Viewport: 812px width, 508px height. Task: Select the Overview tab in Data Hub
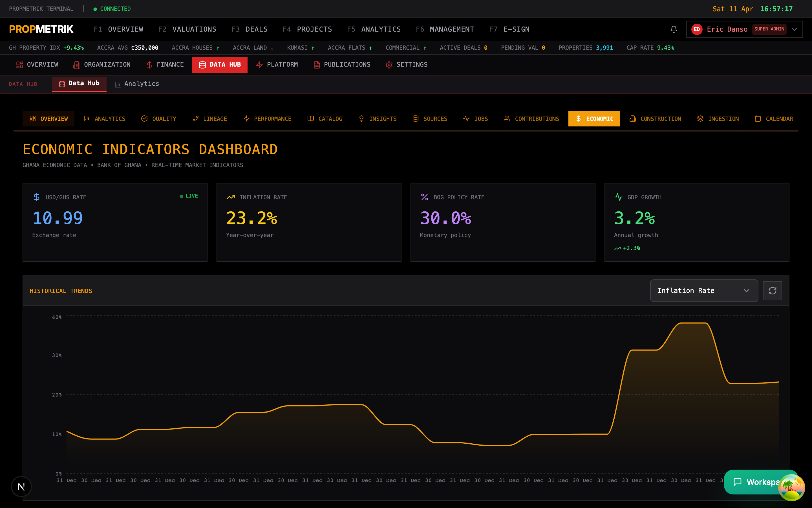[48, 119]
